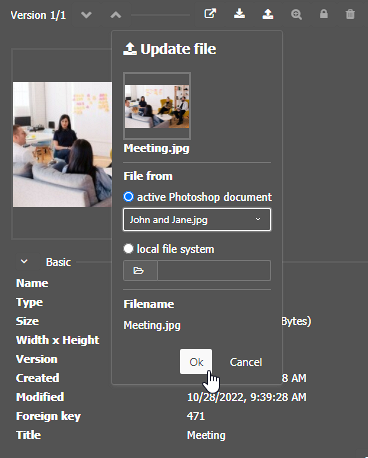Cancel the Update file dialog
The image size is (368, 458).
pos(246,362)
